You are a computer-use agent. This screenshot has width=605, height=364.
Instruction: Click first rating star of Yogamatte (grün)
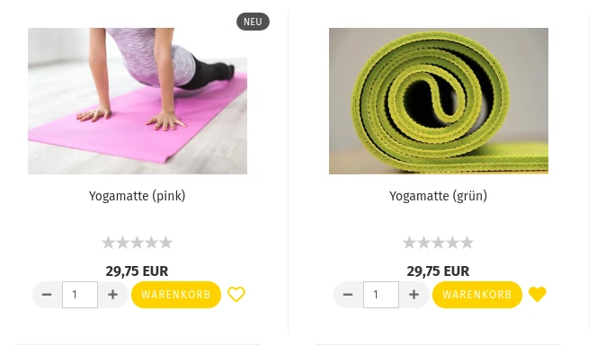coord(409,243)
